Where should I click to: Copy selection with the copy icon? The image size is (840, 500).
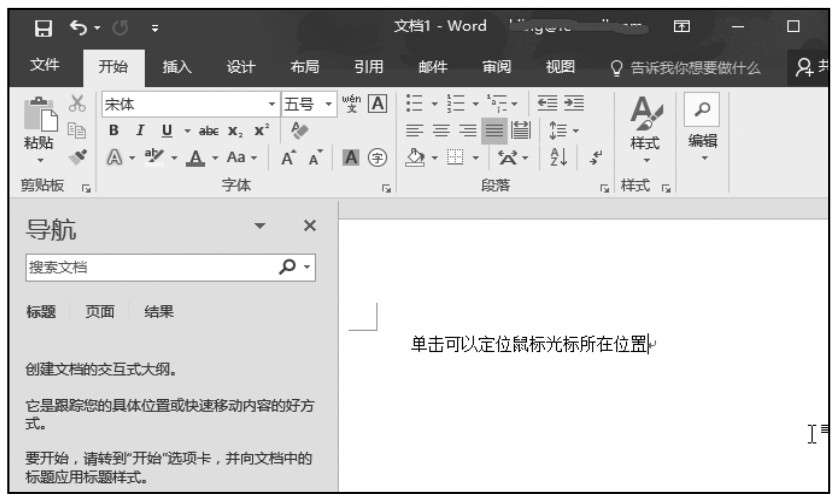[x=77, y=130]
